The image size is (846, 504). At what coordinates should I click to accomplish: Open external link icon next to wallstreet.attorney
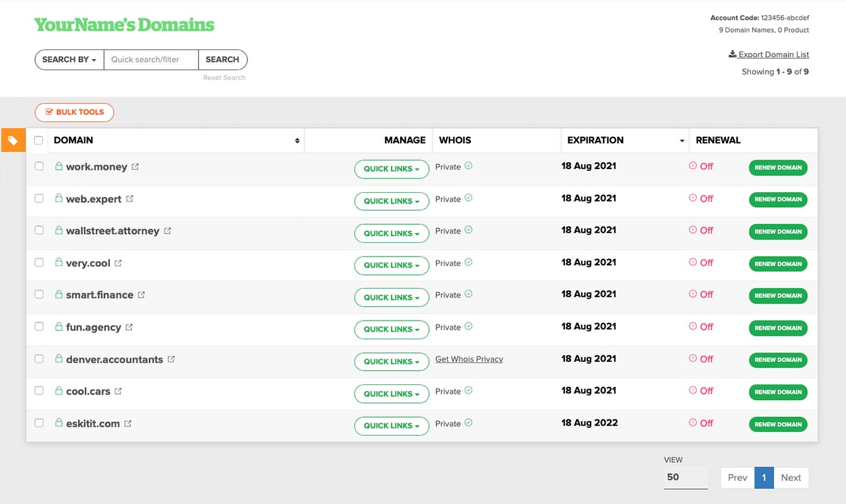(168, 230)
